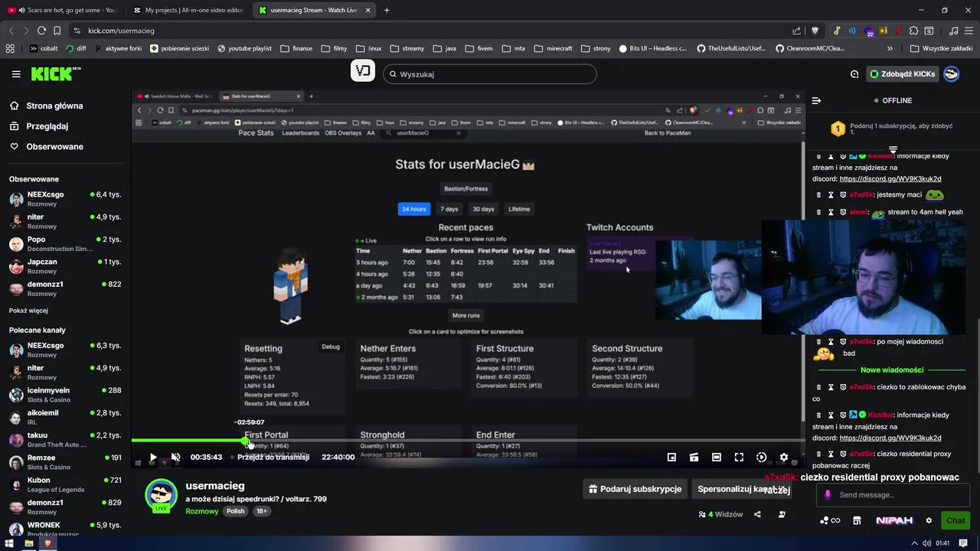Expand hidden bookmarks with double chevron
Viewport: 980px width, 551px height.
(x=890, y=48)
